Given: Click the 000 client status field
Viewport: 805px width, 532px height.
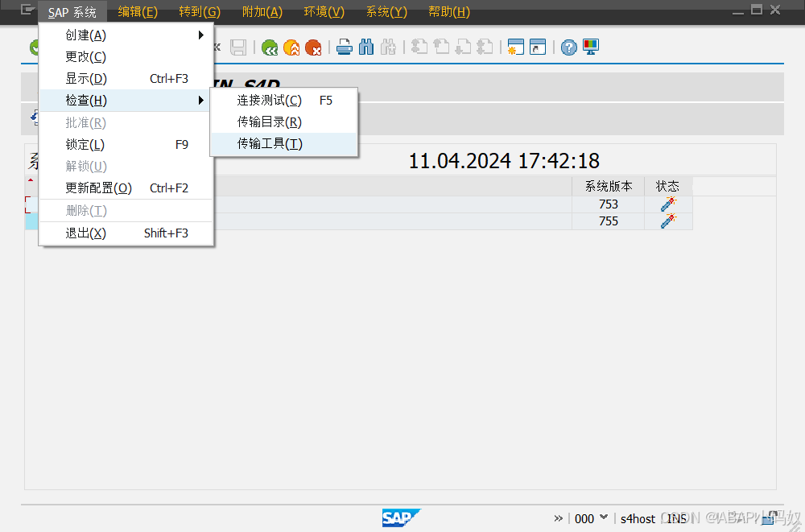Looking at the screenshot, I should [584, 519].
